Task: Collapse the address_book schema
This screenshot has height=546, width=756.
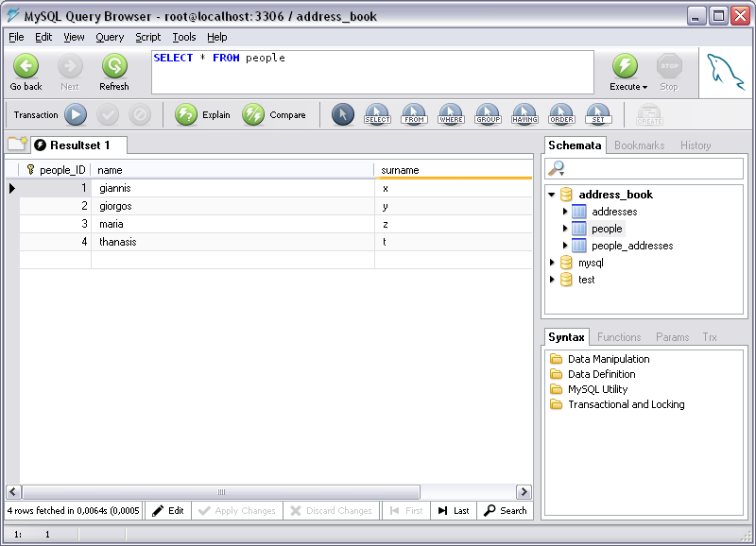Action: (x=552, y=195)
